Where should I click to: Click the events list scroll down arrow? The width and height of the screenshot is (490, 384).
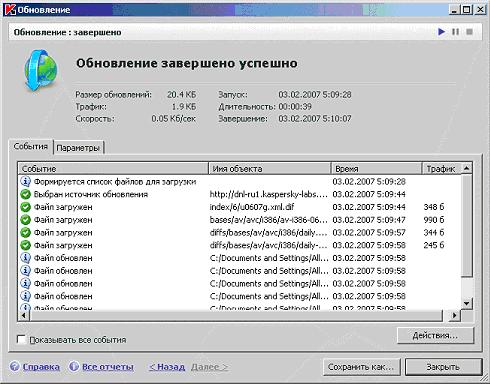click(x=466, y=303)
